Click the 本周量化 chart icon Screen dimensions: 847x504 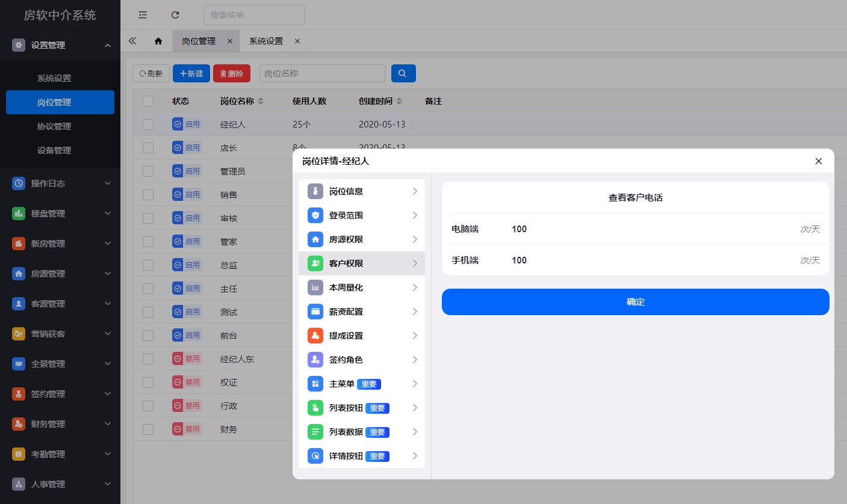pyautogui.click(x=315, y=287)
